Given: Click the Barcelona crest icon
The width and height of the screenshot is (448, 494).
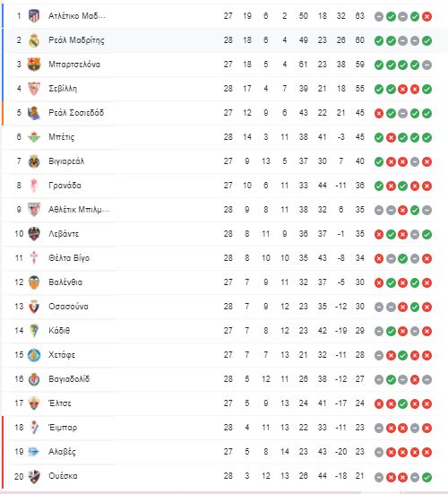Looking at the screenshot, I should pos(34,65).
